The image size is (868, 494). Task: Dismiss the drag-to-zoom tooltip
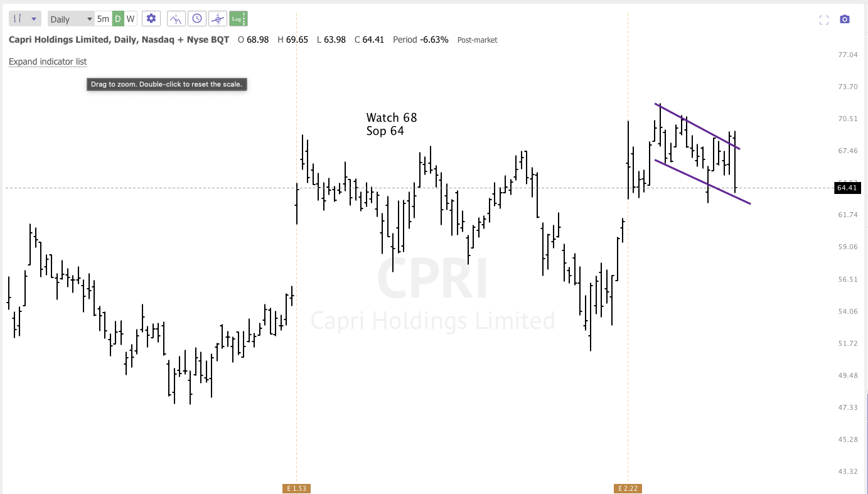point(166,83)
